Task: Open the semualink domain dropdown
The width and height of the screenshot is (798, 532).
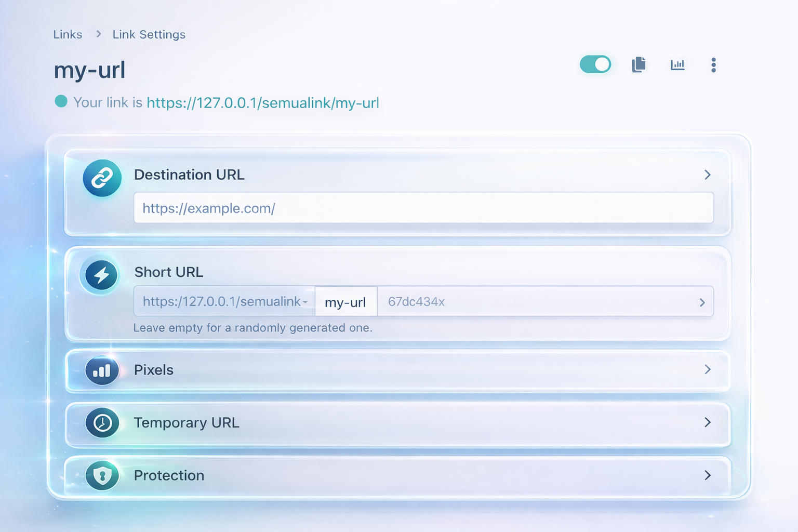Action: (x=225, y=302)
